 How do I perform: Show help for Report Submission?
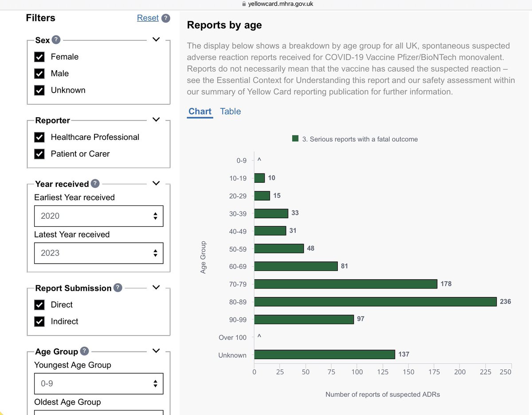[117, 288]
